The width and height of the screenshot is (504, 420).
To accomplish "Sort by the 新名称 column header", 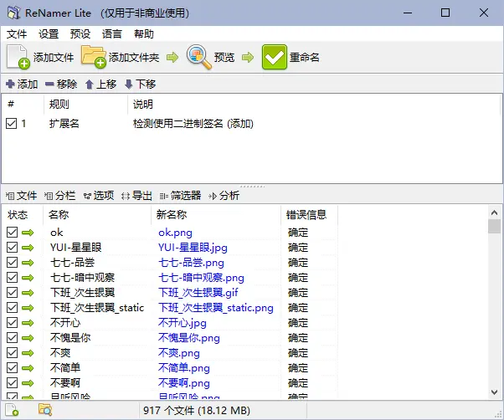I will pos(216,214).
